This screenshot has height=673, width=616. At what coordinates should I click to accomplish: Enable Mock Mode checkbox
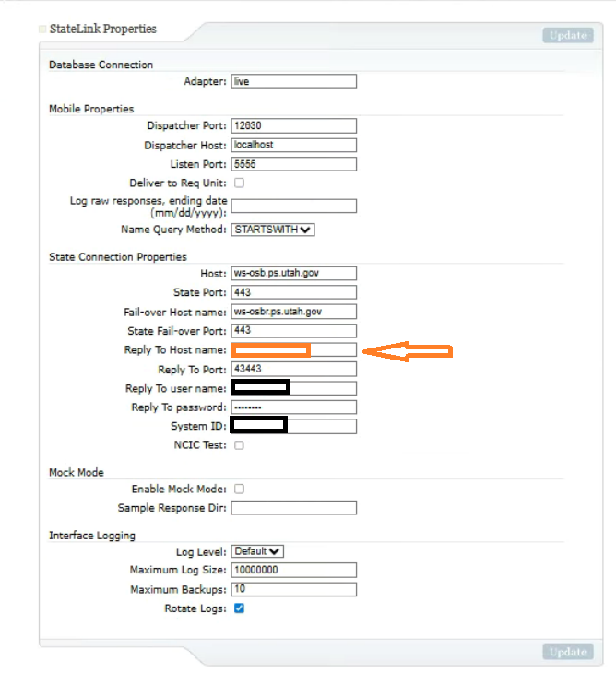point(239,489)
